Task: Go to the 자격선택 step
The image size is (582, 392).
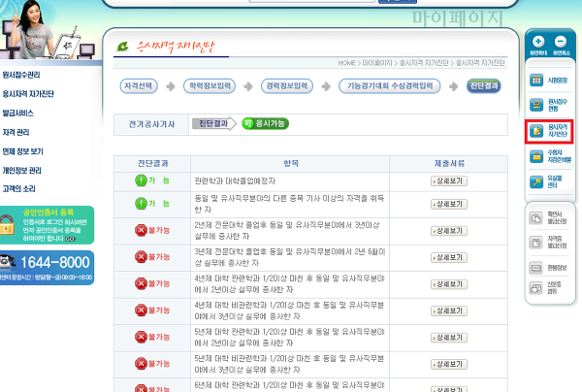Action: 139,85
